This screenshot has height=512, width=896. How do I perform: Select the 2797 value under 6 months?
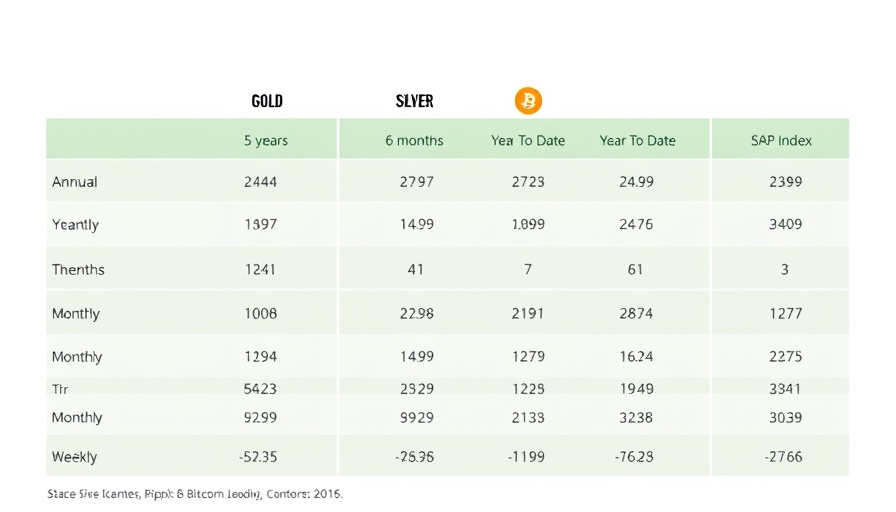(416, 182)
